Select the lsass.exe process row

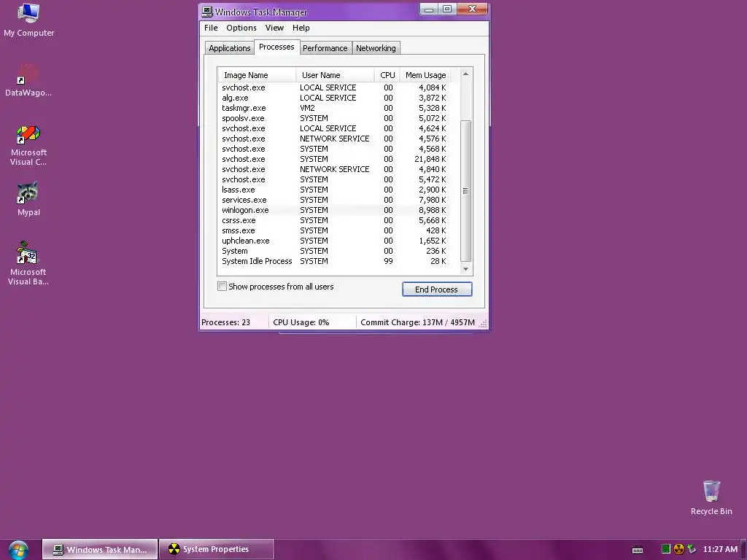coord(334,190)
